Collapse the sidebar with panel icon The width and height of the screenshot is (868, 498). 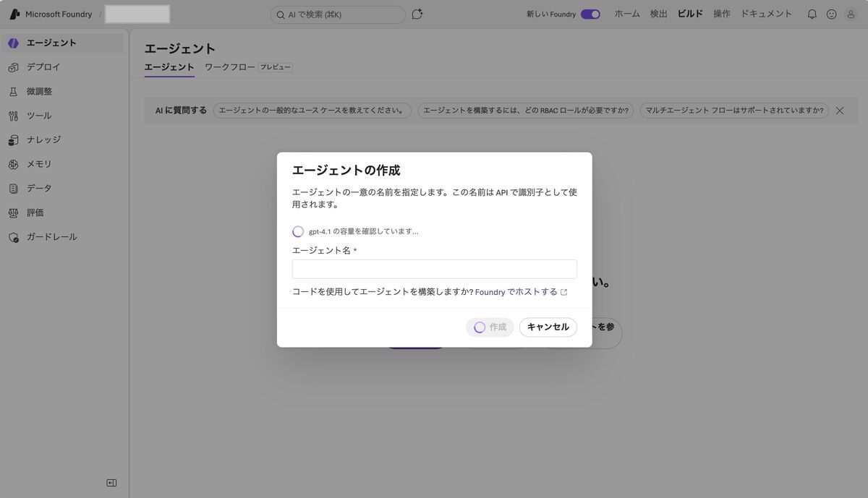coord(111,483)
